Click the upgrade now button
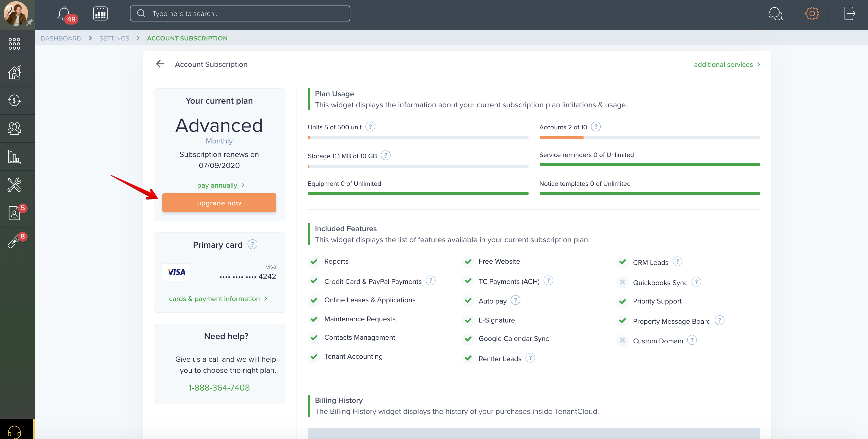The image size is (868, 439). tap(219, 203)
